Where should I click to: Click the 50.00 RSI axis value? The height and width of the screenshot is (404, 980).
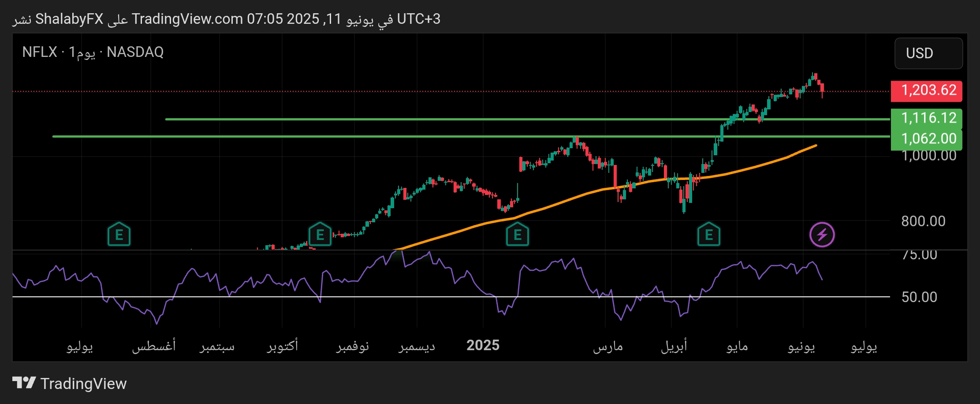point(919,297)
